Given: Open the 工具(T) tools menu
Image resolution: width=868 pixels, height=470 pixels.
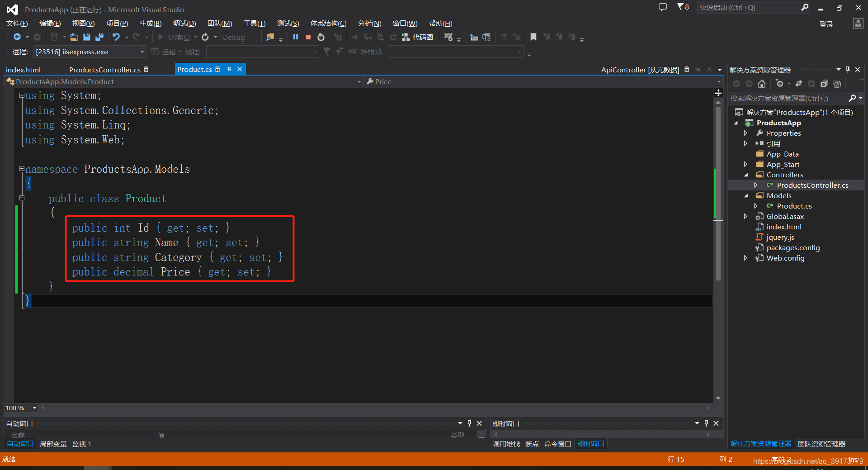Looking at the screenshot, I should pos(255,24).
